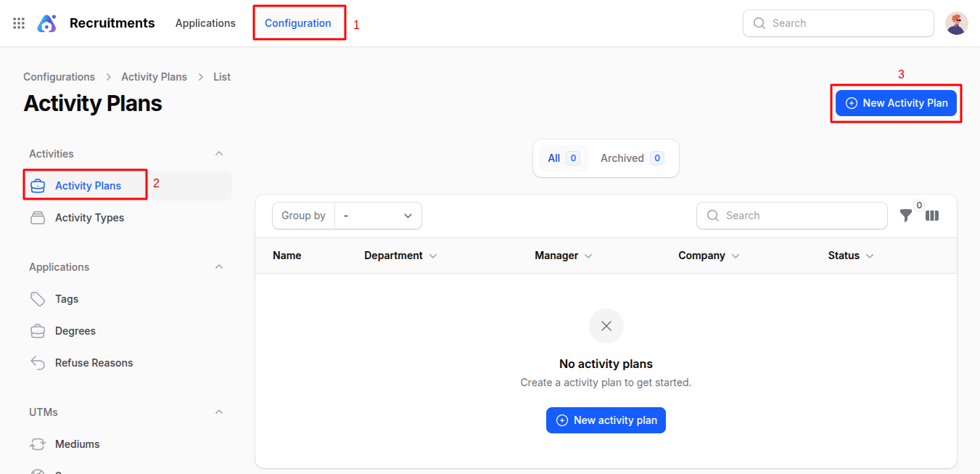Open the user avatar profile menu
This screenshot has width=980, height=474.
tap(956, 23)
